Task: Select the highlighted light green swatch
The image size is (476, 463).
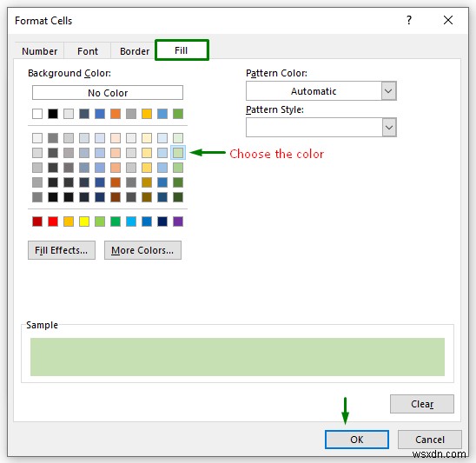Action: pos(178,153)
